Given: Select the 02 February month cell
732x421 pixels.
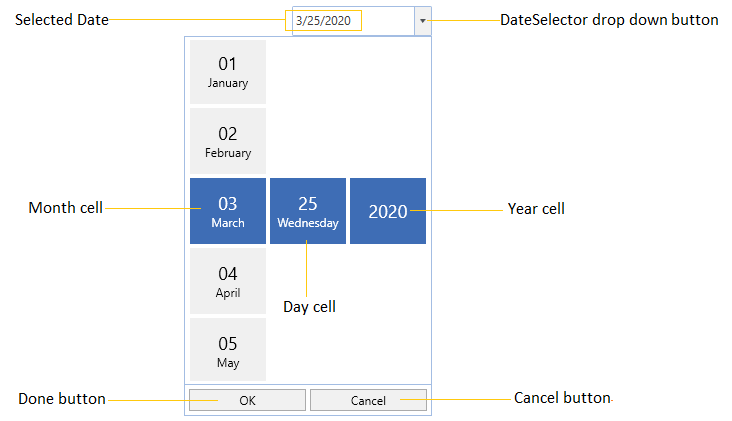Looking at the screenshot, I should [x=228, y=141].
